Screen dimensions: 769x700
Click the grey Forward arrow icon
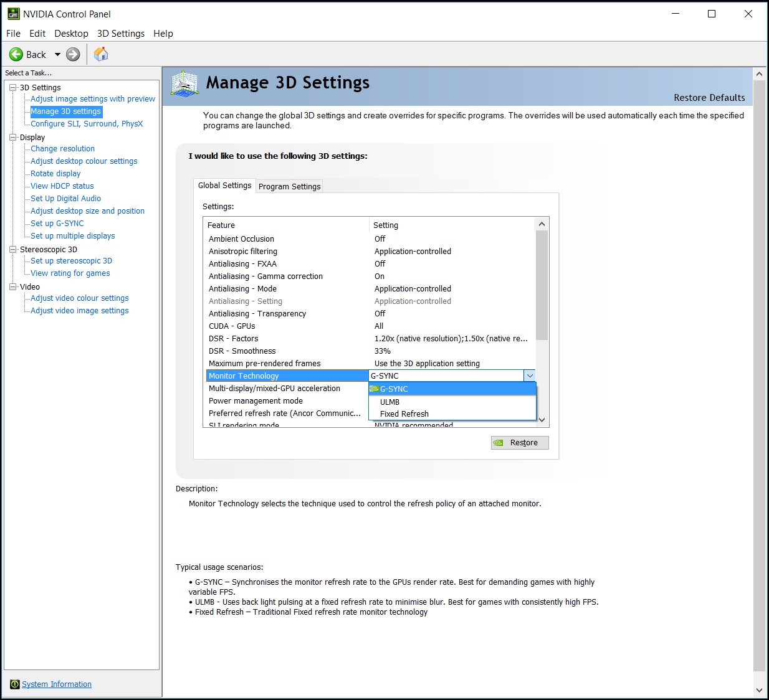[73, 55]
